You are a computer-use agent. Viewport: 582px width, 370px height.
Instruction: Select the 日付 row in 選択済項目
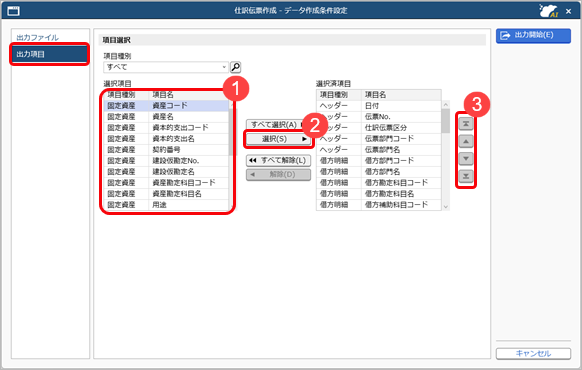click(x=379, y=106)
